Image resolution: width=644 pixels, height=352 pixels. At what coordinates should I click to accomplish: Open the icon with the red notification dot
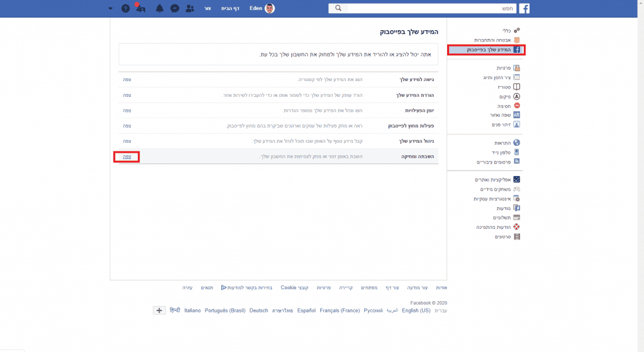[x=140, y=8]
